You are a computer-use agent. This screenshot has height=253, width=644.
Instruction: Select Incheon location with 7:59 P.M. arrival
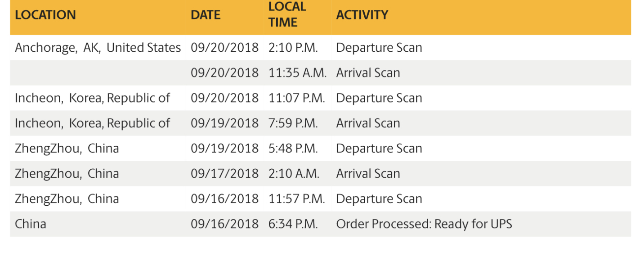click(92, 123)
